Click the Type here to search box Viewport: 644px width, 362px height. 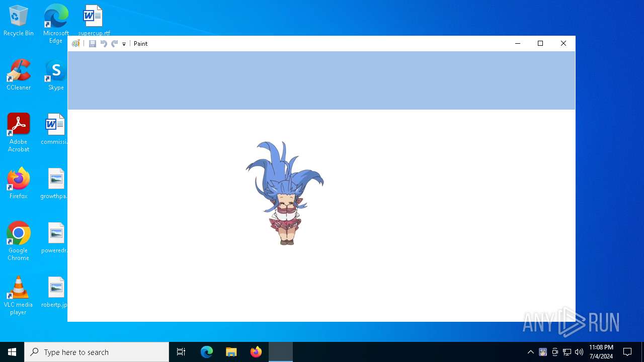pos(97,352)
